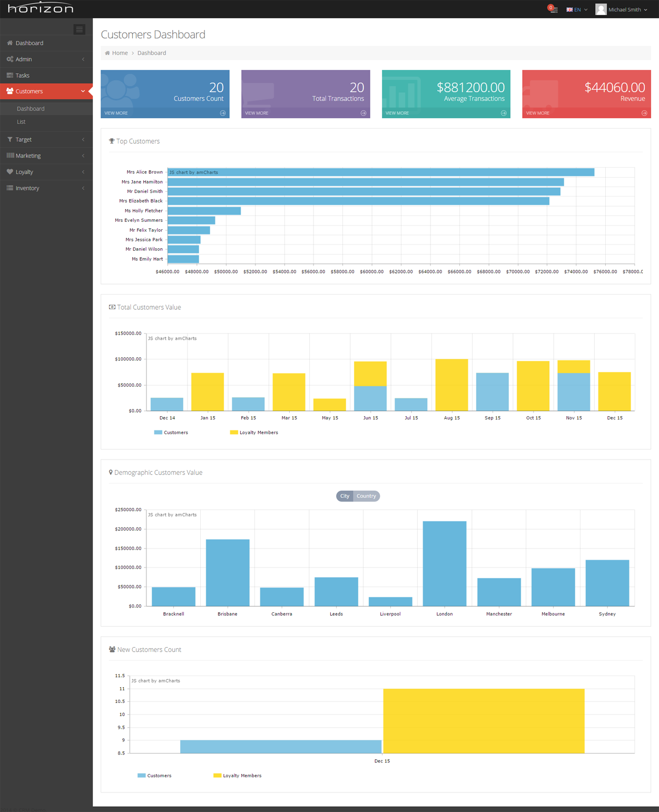
Task: Select the Loyalty heart icon
Action: pyautogui.click(x=9, y=172)
